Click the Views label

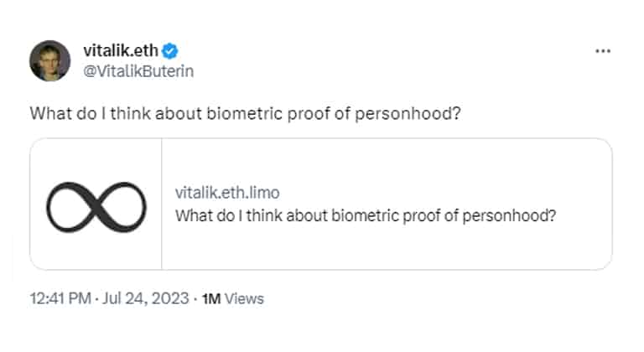[244, 299]
